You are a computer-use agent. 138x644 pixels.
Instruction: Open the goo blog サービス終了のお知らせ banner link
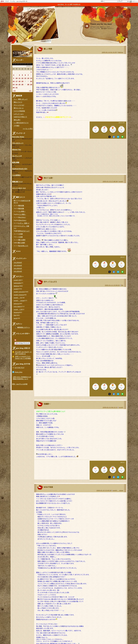[x=69, y=4]
